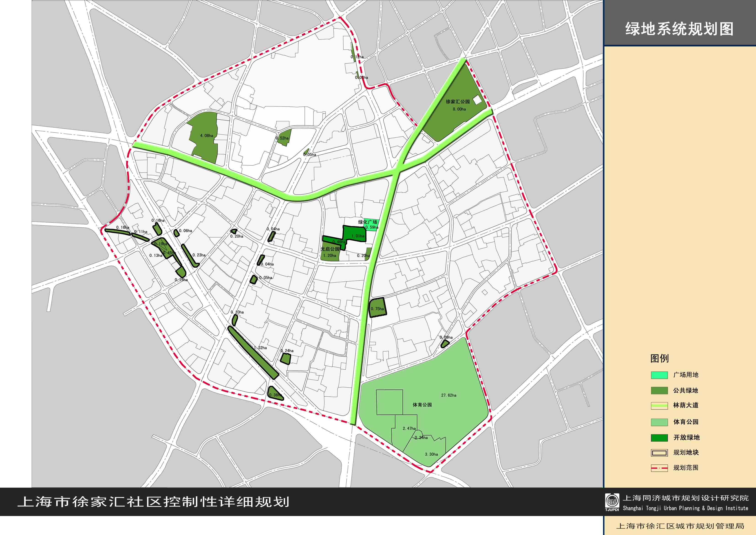
Task: Click the 广场用地 legend color swatch
Action: point(659,375)
